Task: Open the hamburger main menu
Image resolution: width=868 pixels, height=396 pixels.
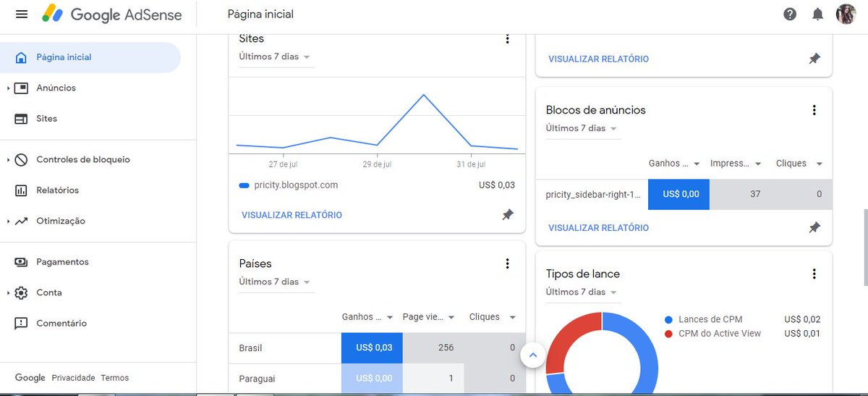Action: [22, 14]
